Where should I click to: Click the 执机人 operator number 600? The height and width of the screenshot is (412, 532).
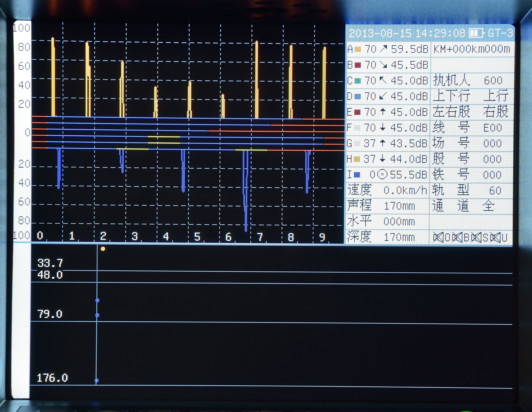point(493,80)
